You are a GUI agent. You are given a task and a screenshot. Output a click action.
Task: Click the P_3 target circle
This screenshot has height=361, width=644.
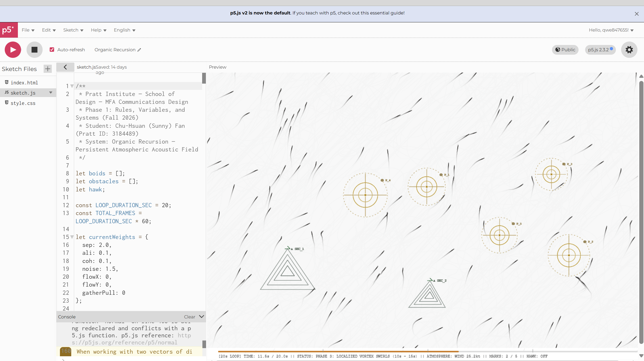[551, 174]
